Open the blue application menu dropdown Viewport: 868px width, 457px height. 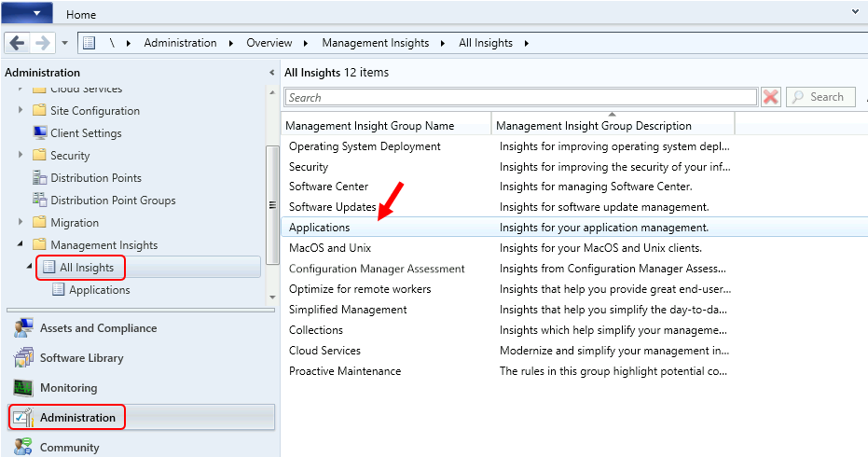[27, 13]
